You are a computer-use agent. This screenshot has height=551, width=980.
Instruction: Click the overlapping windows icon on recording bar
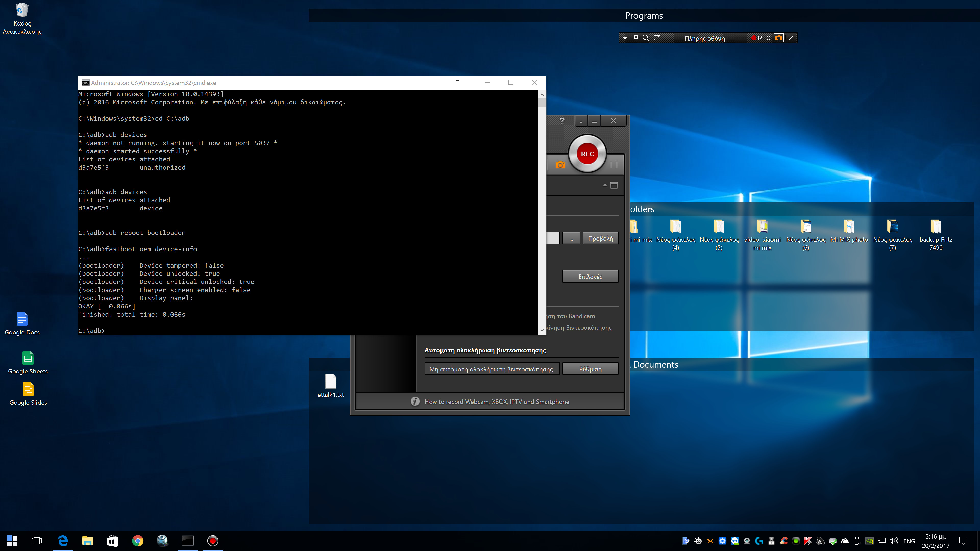pyautogui.click(x=635, y=38)
